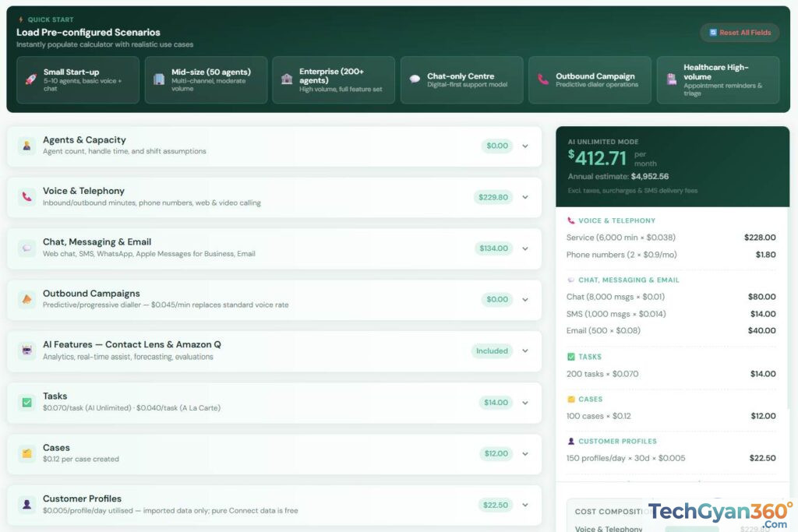Expand the Customer Profiles section chevron

(x=525, y=505)
